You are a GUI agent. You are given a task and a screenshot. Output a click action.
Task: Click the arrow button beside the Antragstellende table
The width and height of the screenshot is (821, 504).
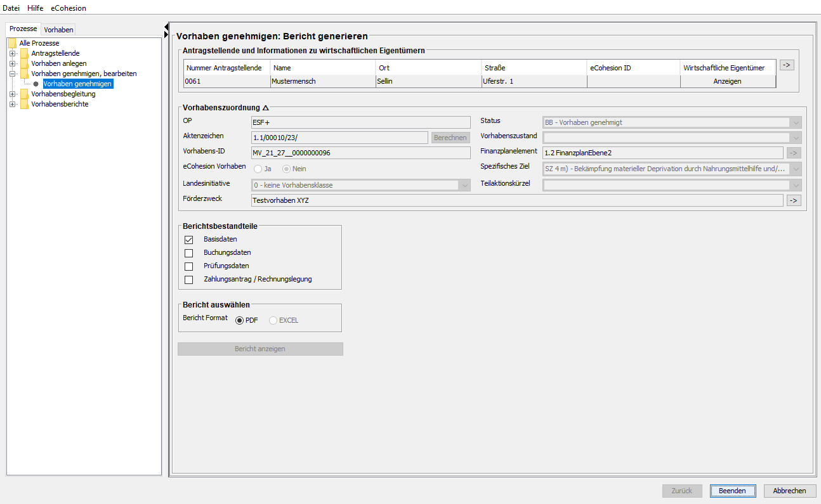point(787,65)
